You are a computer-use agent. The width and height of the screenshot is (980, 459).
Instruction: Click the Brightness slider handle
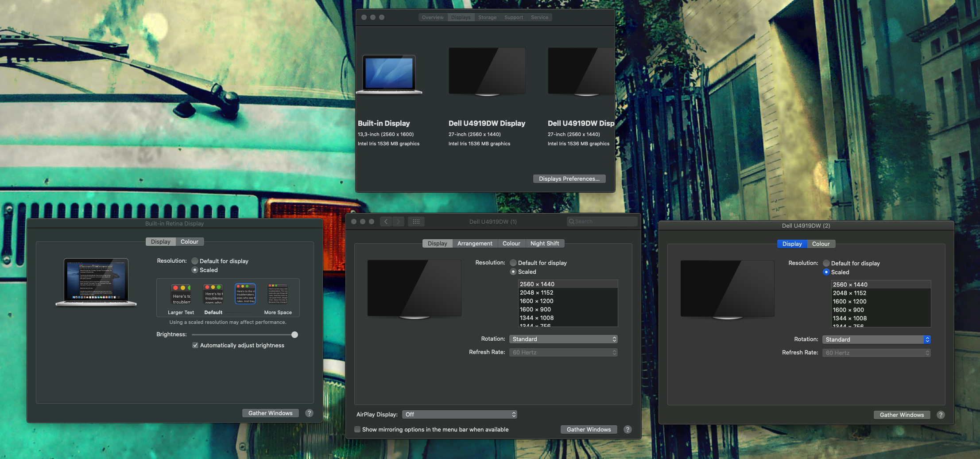[x=294, y=335]
